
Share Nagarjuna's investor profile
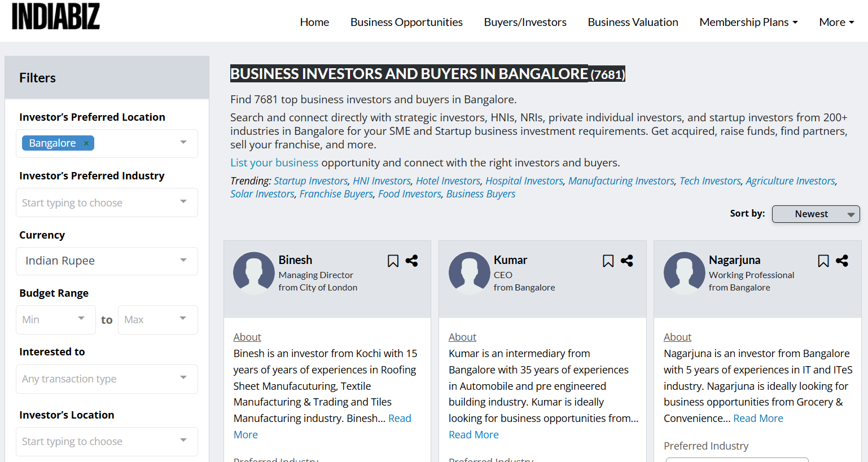pos(842,261)
